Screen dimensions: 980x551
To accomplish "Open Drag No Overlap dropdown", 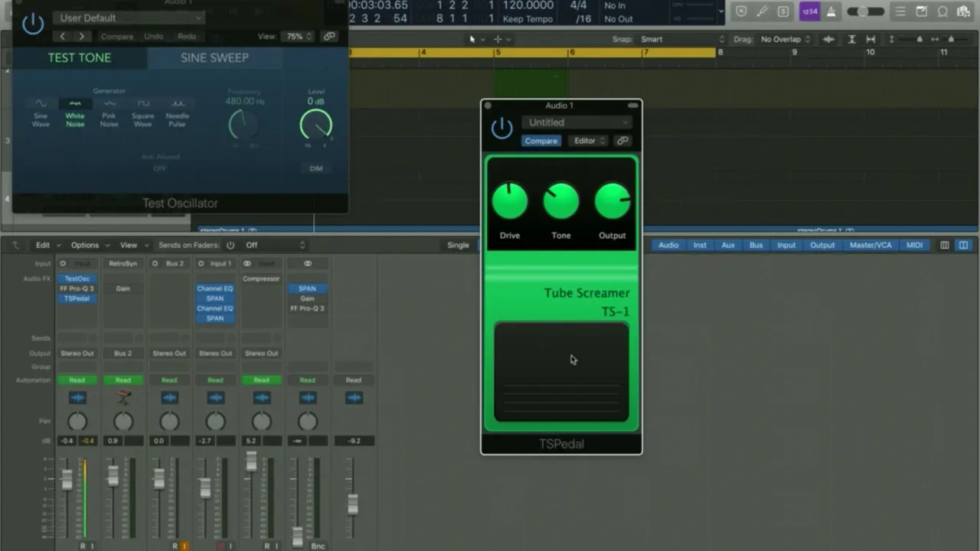I will 785,39.
